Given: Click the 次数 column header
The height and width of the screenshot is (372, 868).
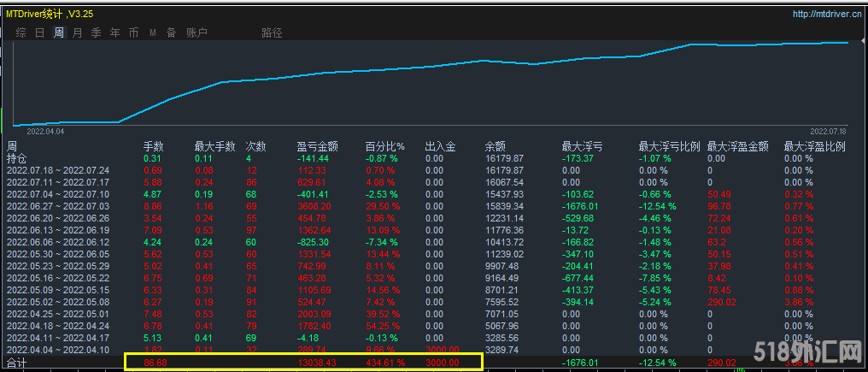Looking at the screenshot, I should [255, 147].
